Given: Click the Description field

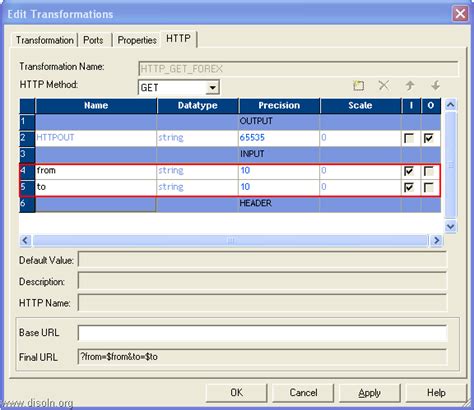Looking at the screenshot, I should [262, 281].
